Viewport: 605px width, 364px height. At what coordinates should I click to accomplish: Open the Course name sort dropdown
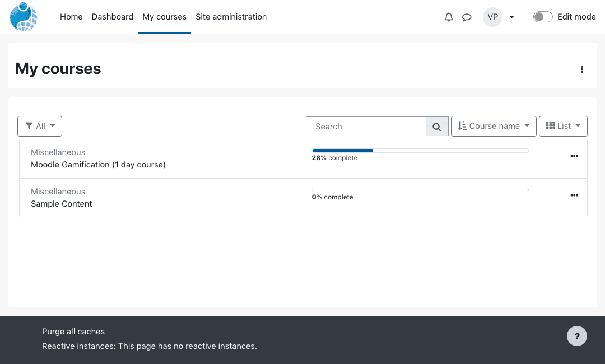(x=494, y=126)
